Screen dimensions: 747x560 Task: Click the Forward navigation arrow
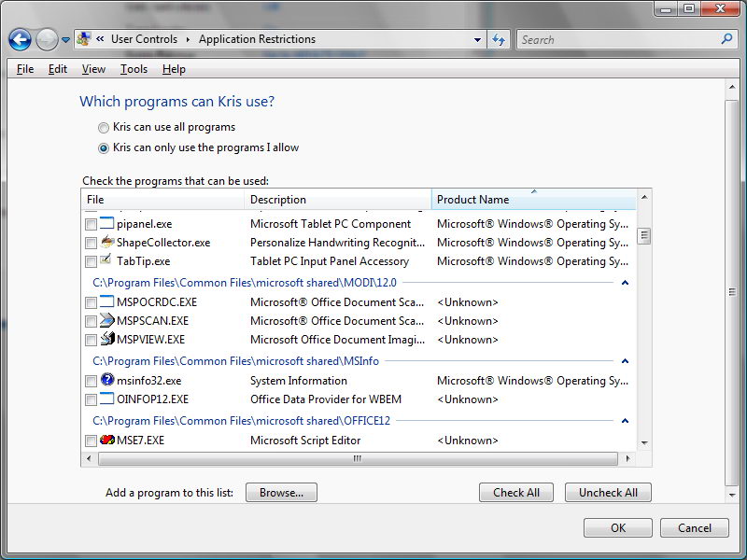coord(47,39)
